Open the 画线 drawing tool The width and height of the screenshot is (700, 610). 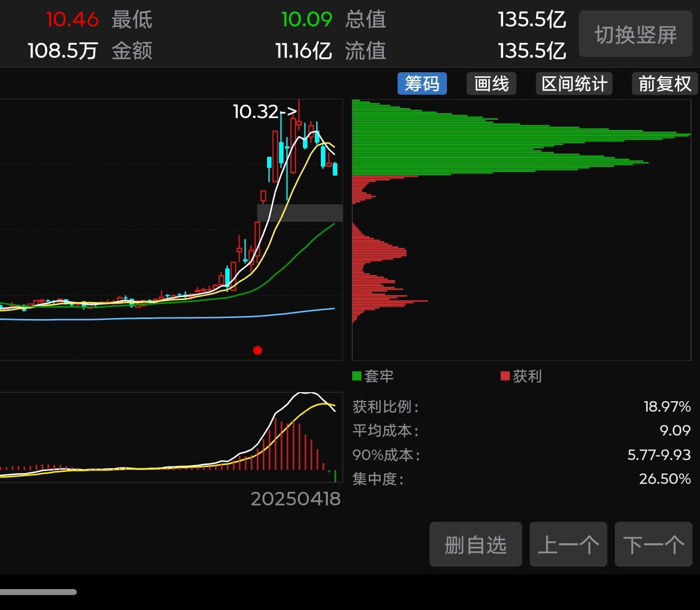pyautogui.click(x=491, y=83)
